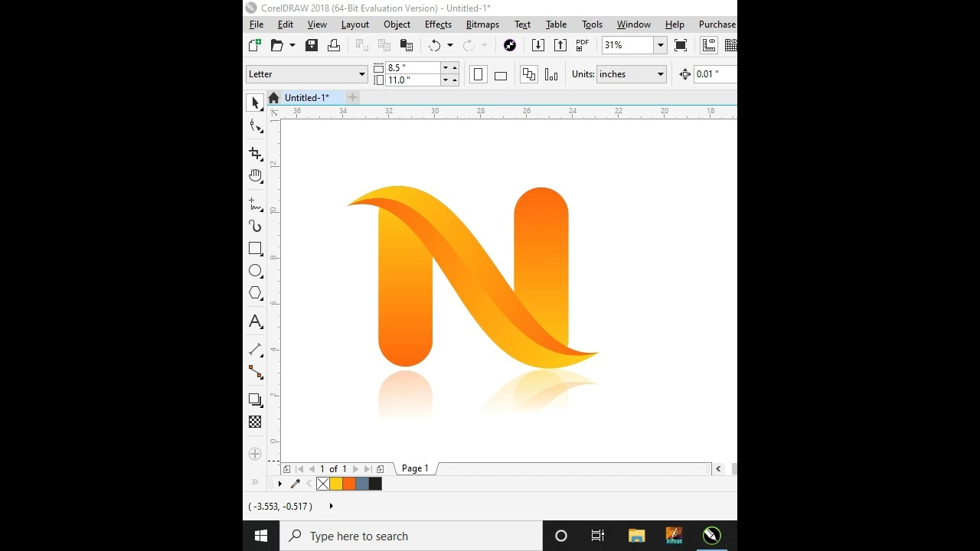980x551 pixels.
Task: Set portrait page orientation
Action: point(479,74)
